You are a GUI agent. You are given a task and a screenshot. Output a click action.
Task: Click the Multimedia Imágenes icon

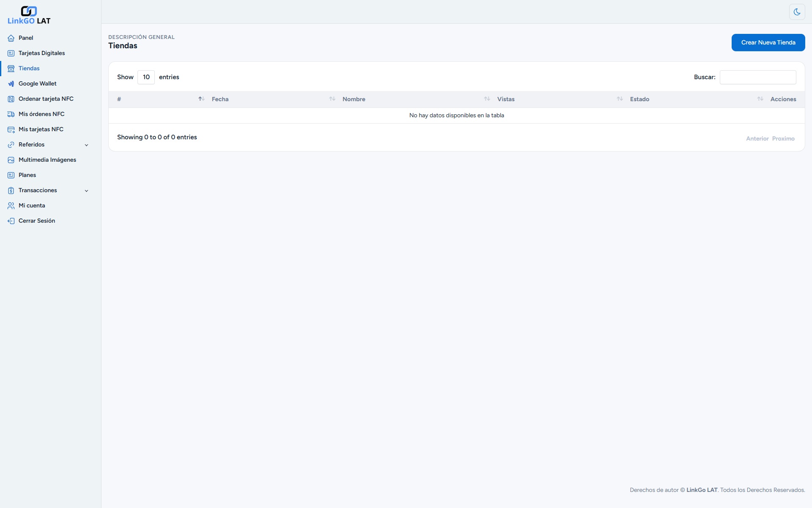(11, 160)
